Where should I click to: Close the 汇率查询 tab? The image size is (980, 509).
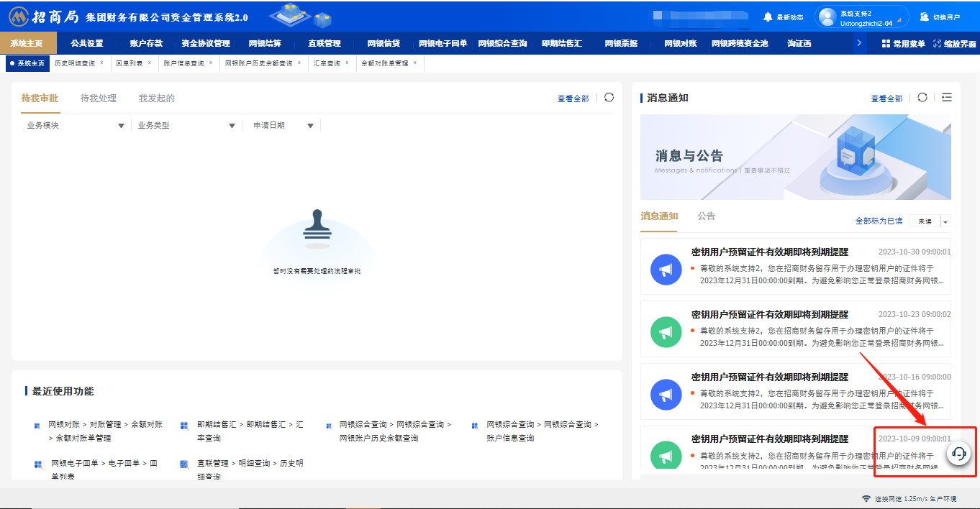(347, 63)
